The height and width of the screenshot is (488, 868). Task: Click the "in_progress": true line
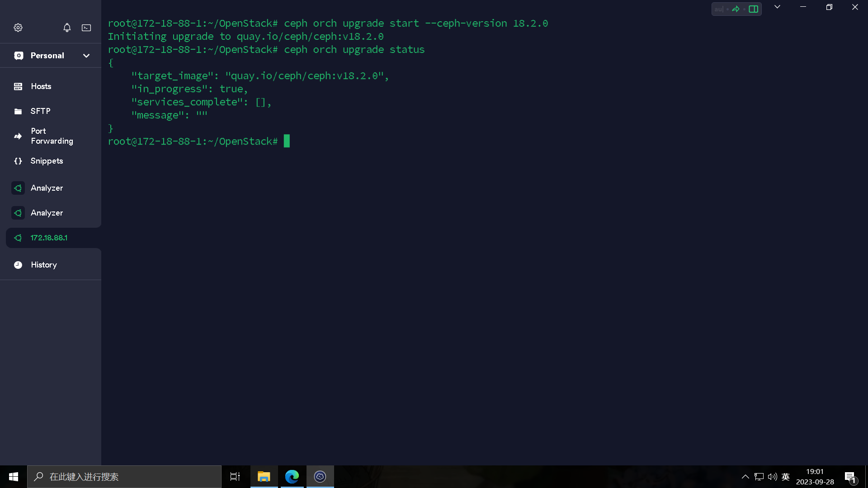[x=189, y=89]
